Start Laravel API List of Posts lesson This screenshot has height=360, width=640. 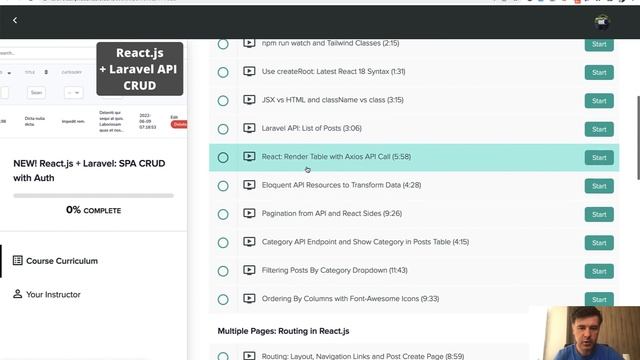(x=599, y=129)
